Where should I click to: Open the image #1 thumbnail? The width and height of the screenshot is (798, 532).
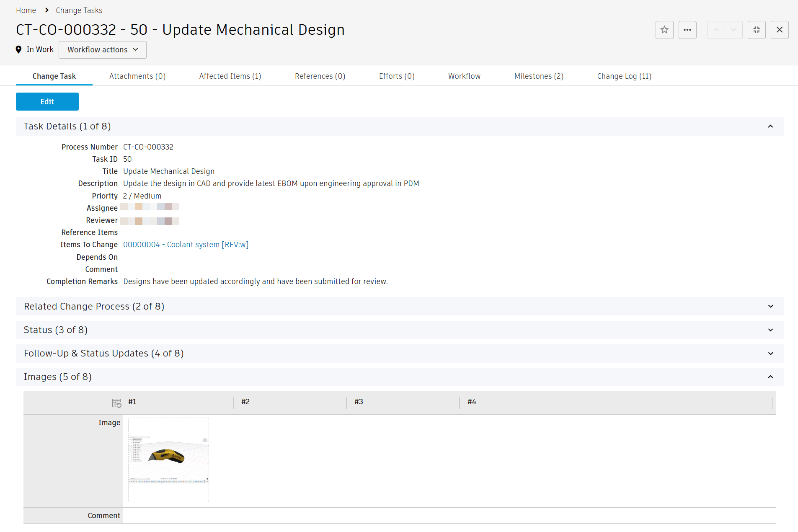tap(168, 460)
